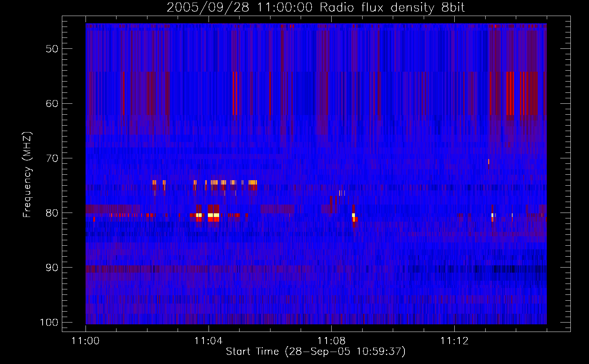Click the bright yellow burst near 11:04 at 80 MHz
The height and width of the screenshot is (364, 589).
pos(213,215)
